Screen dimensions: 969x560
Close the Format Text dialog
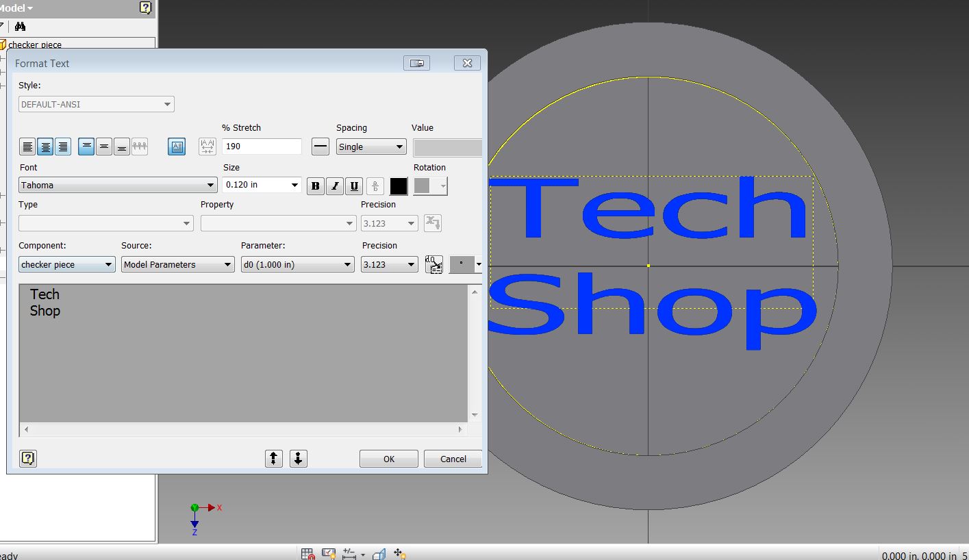point(467,63)
